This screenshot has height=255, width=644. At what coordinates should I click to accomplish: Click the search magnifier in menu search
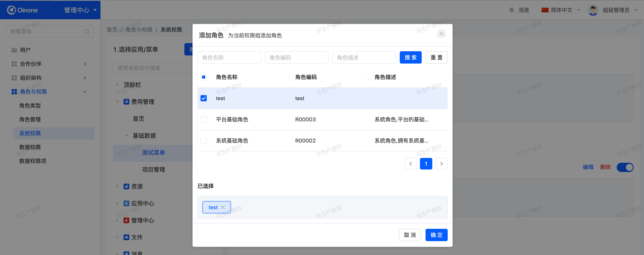click(87, 32)
